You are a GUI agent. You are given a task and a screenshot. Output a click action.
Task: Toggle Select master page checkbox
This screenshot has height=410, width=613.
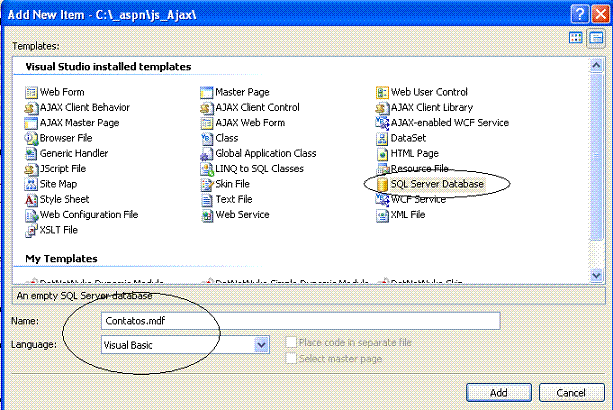[292, 359]
